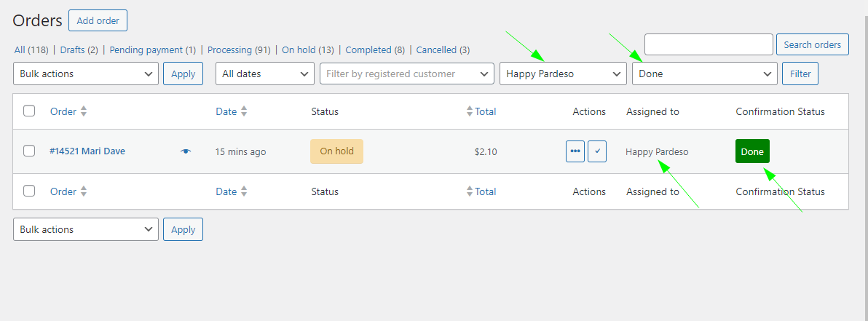Switch to the Completed (8) orders view
Screen dimensions: 868x321
(x=375, y=50)
